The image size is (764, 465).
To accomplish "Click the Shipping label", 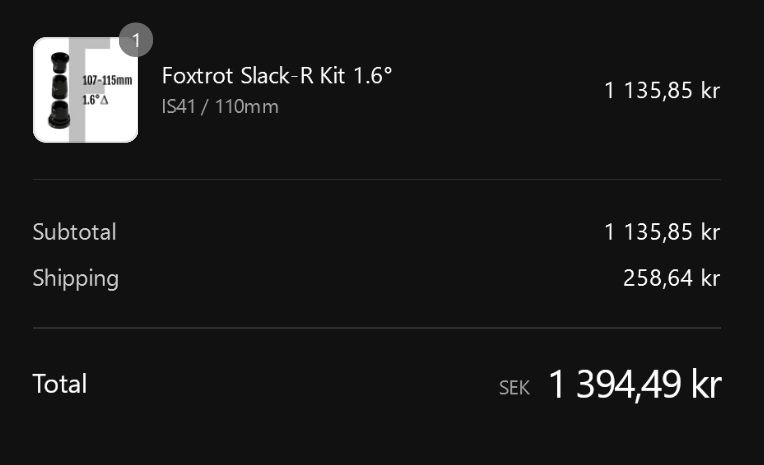I will point(75,278).
